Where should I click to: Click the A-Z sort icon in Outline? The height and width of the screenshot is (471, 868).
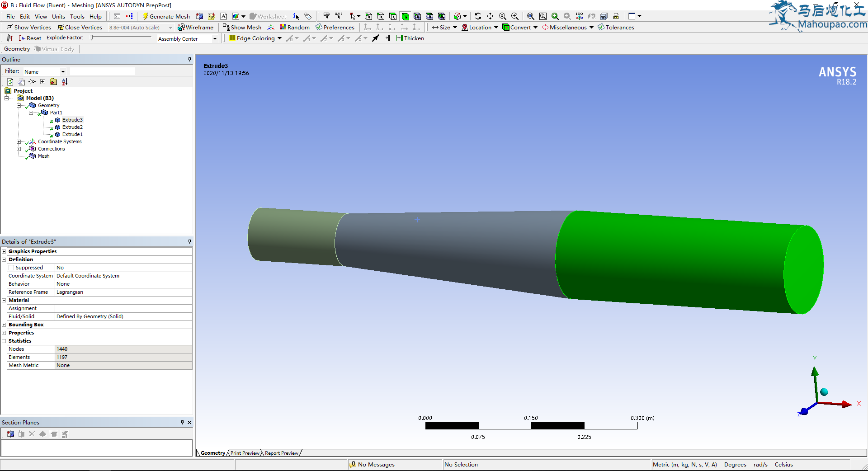(65, 82)
